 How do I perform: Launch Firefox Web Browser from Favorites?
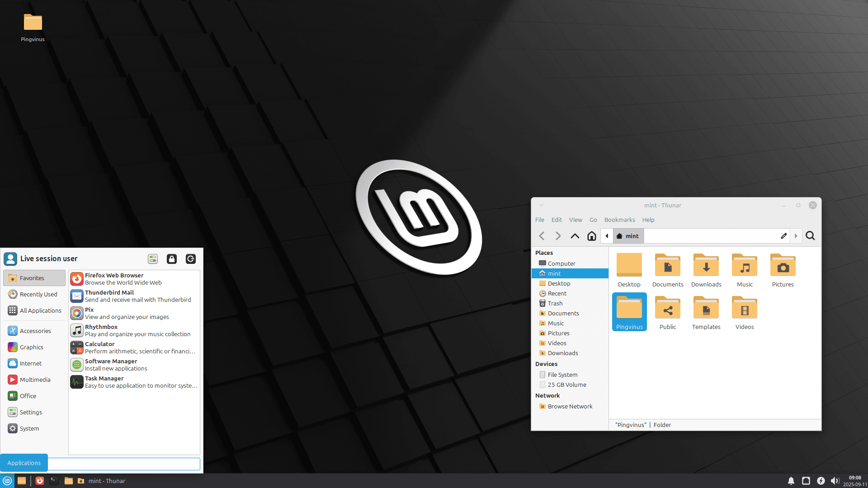click(114, 278)
